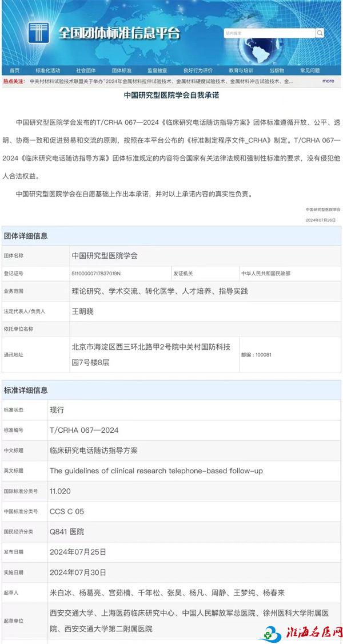
Task: Click the legal representative name 王明晓
Action: pos(82,311)
